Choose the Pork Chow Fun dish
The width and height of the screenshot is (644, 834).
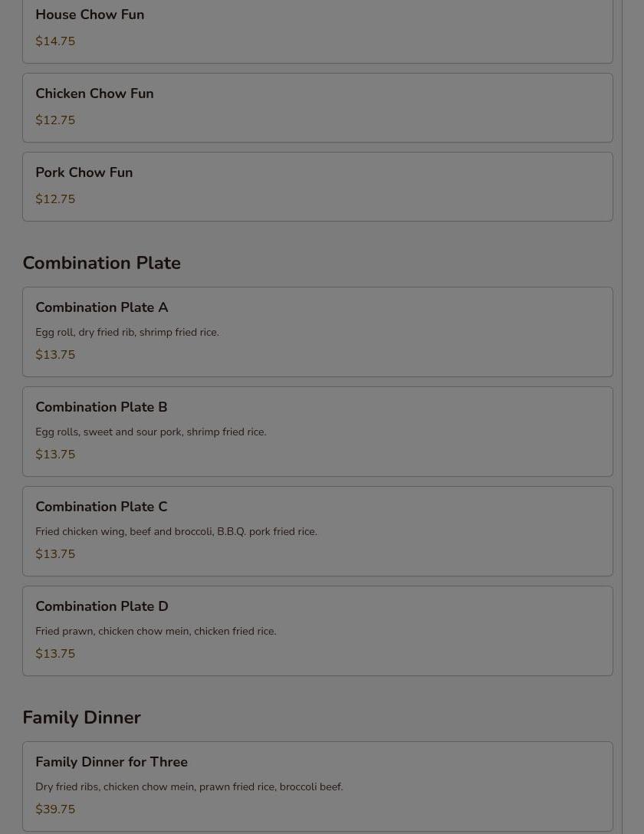click(84, 173)
